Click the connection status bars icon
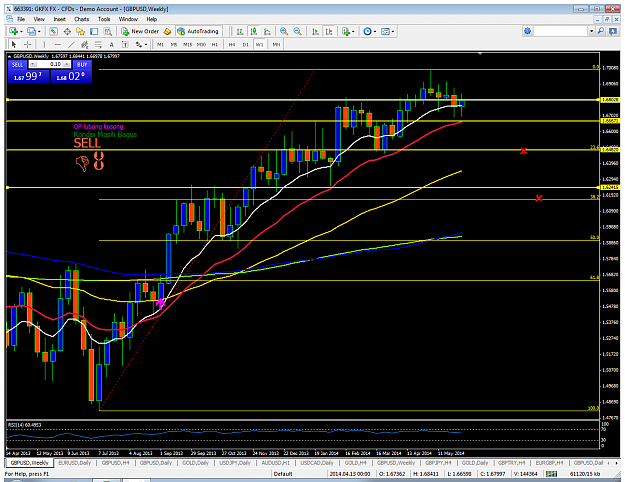The height and width of the screenshot is (482, 625). pyautogui.click(x=552, y=474)
